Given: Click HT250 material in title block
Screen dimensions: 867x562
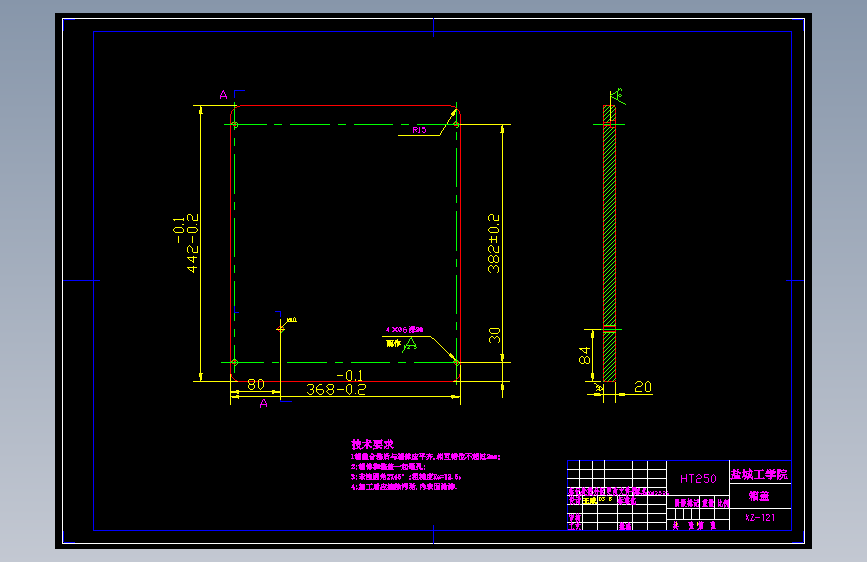Looking at the screenshot, I should click(698, 478).
